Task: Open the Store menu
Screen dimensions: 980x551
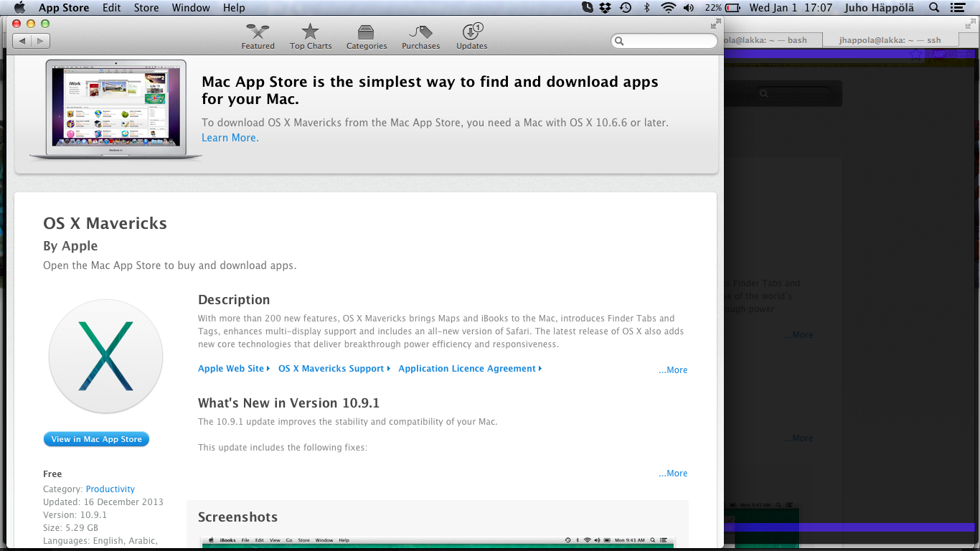Action: pyautogui.click(x=146, y=8)
